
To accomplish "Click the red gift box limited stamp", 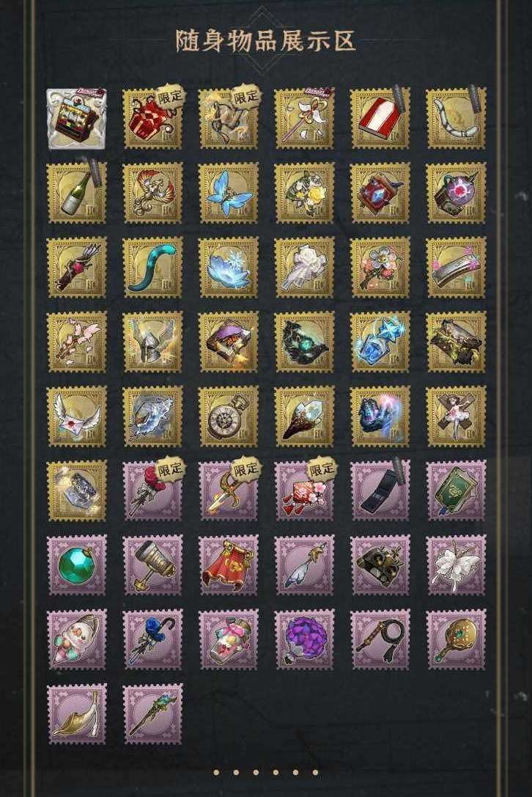I will pos(153,119).
